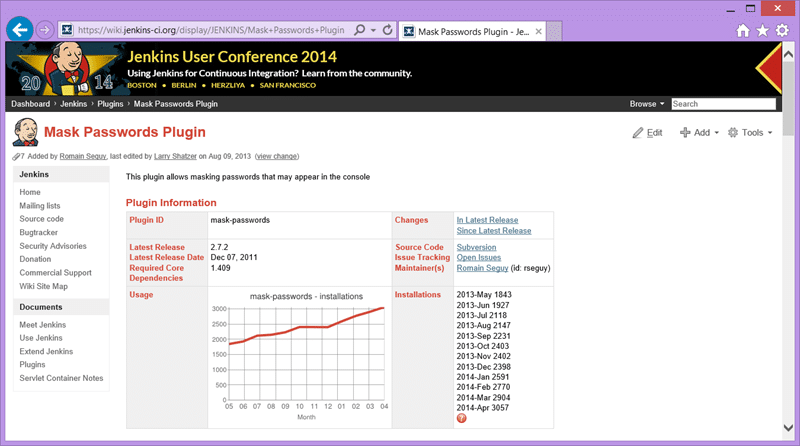Click the view change link
800x446 pixels.
(x=277, y=157)
